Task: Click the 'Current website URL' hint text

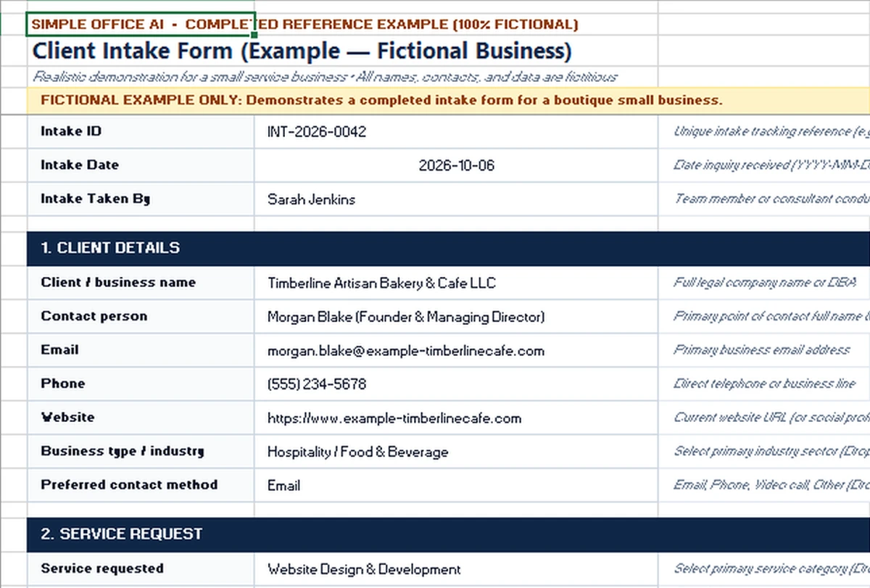Action: pos(771,418)
